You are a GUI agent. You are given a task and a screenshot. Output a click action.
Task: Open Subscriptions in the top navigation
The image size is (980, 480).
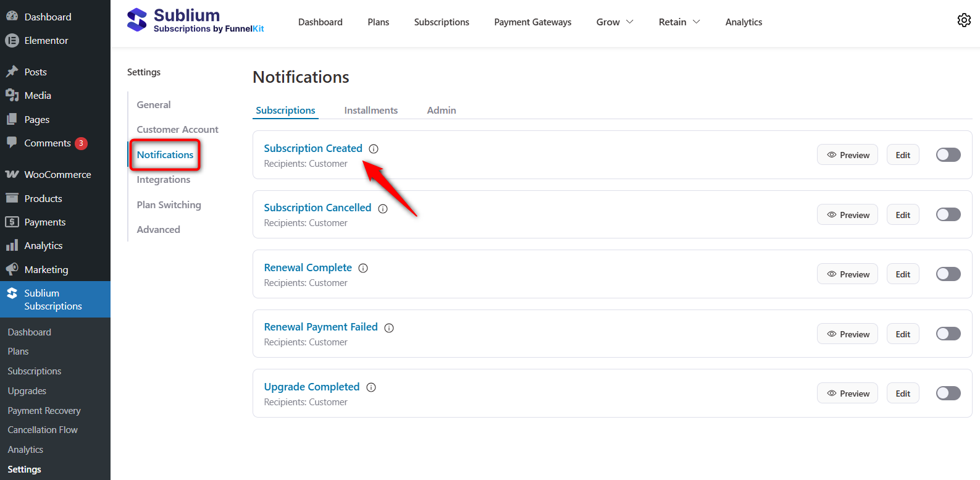pos(442,22)
